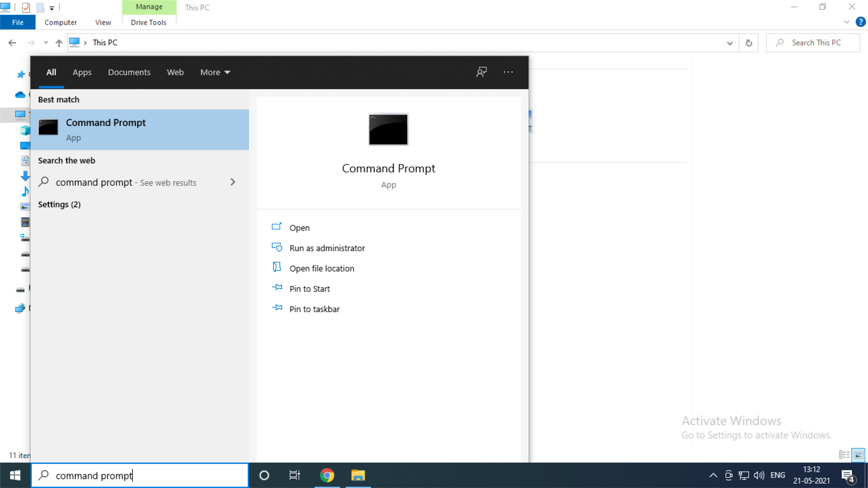This screenshot has height=488, width=868.
Task: Show hidden icons in the system tray
Action: pyautogui.click(x=713, y=475)
